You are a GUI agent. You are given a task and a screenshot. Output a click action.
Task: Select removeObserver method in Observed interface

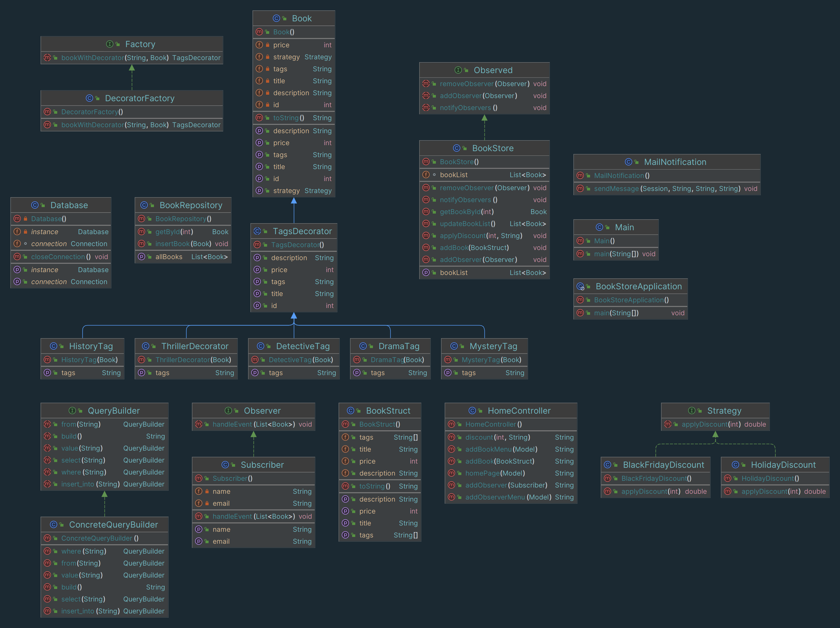(x=484, y=84)
